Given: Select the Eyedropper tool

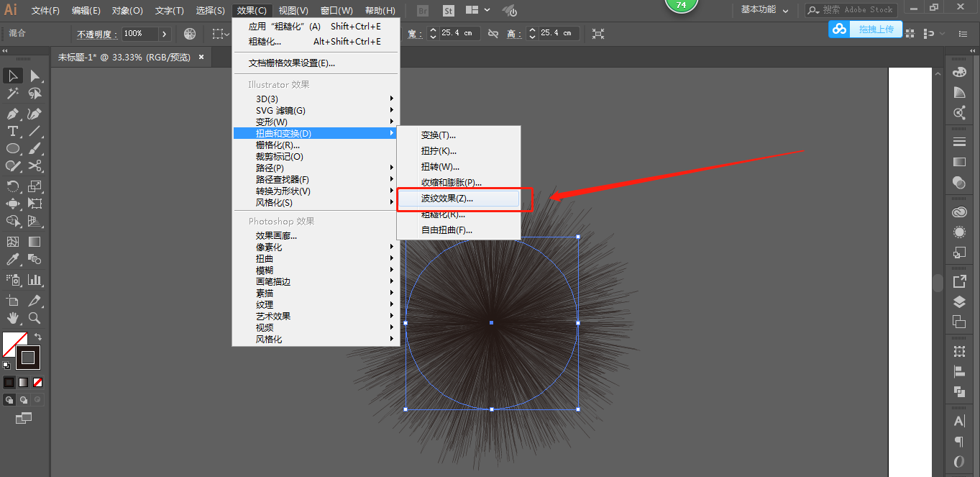Looking at the screenshot, I should click(13, 259).
